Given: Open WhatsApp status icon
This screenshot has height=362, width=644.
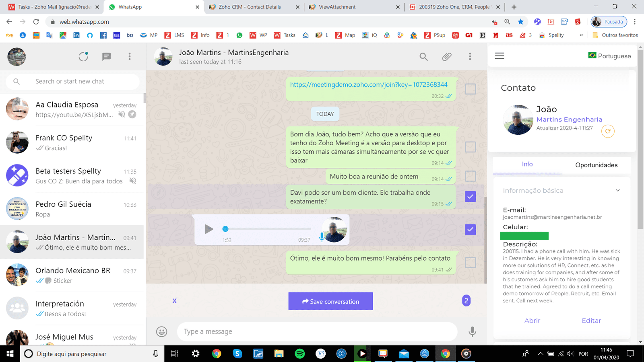Looking at the screenshot, I should 83,57.
